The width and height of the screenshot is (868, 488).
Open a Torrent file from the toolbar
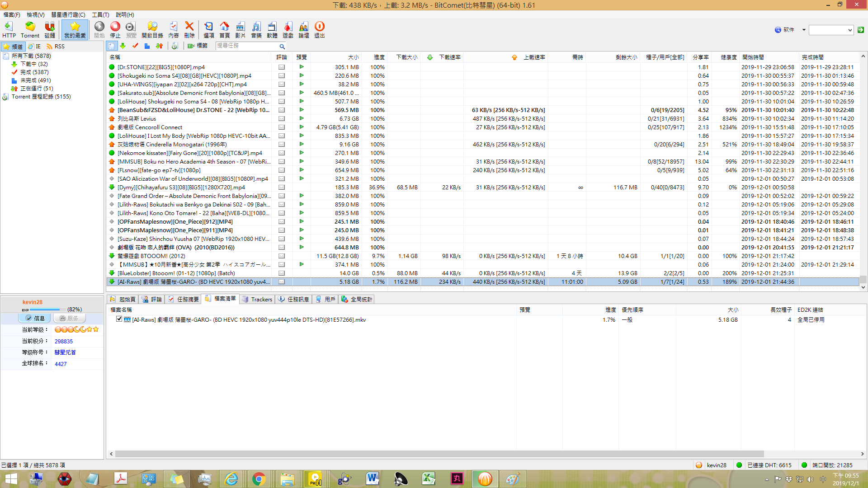tap(30, 29)
